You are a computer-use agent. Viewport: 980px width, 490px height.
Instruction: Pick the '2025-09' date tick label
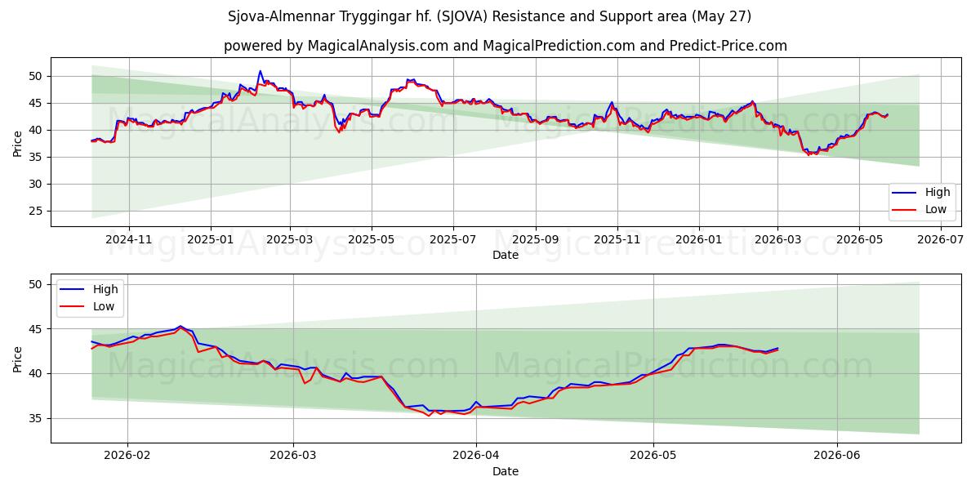tap(536, 241)
